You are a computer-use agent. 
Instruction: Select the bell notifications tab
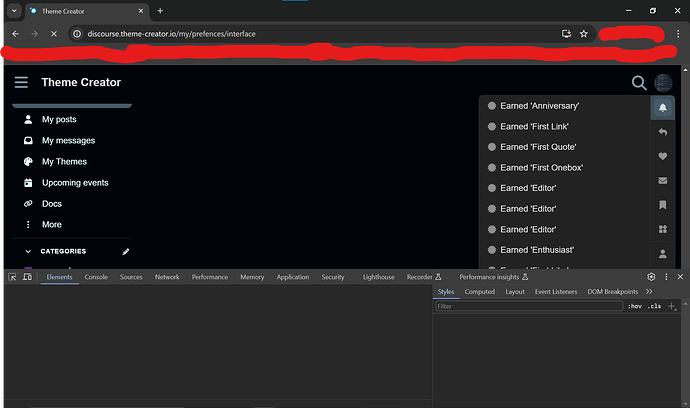662,107
